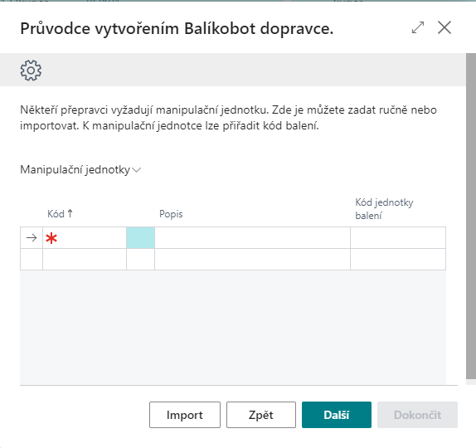476x448 pixels.
Task: Click the Import button
Action: coord(185,415)
